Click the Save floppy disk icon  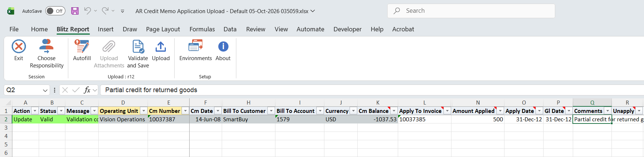point(75,11)
